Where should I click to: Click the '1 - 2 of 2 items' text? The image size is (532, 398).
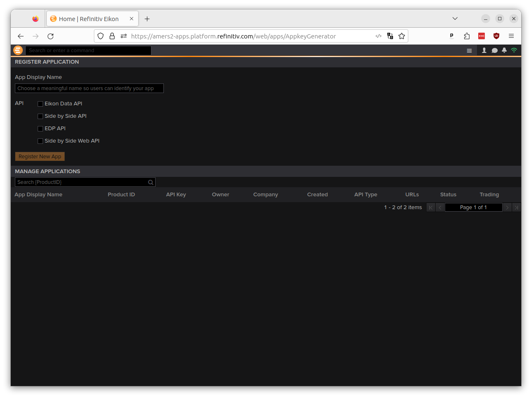click(x=403, y=207)
